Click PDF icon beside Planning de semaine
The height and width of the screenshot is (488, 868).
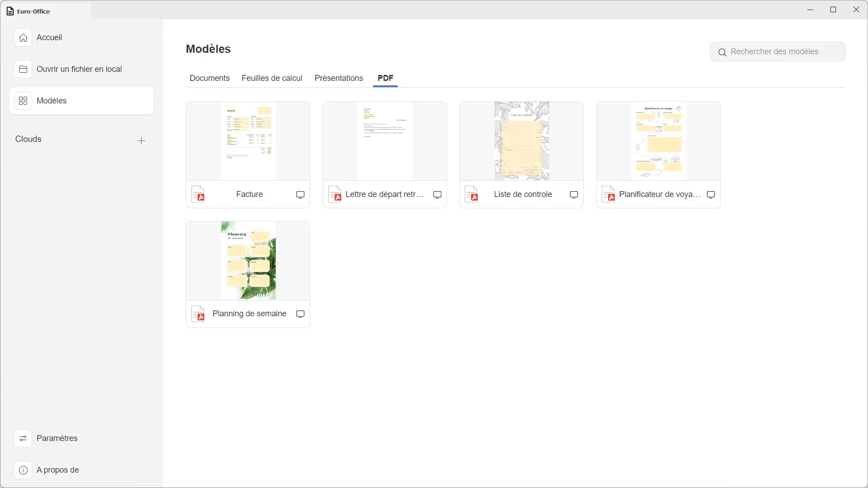coord(198,314)
